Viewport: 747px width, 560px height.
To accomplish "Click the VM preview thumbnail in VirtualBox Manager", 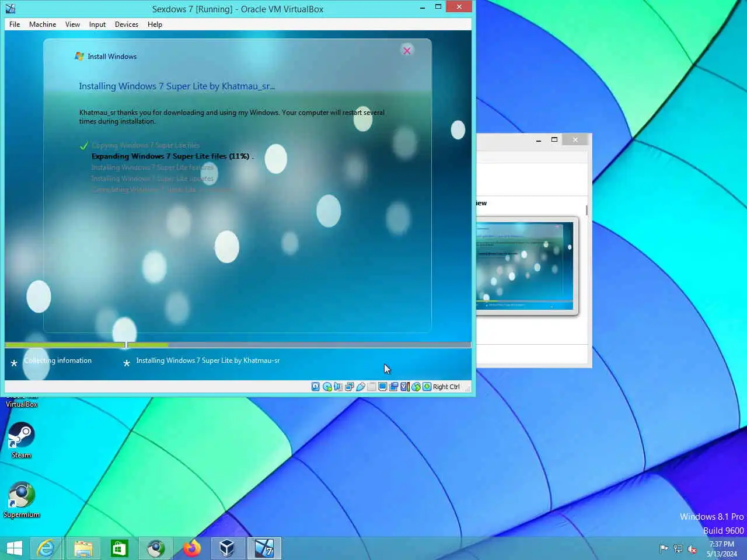I will (x=525, y=266).
